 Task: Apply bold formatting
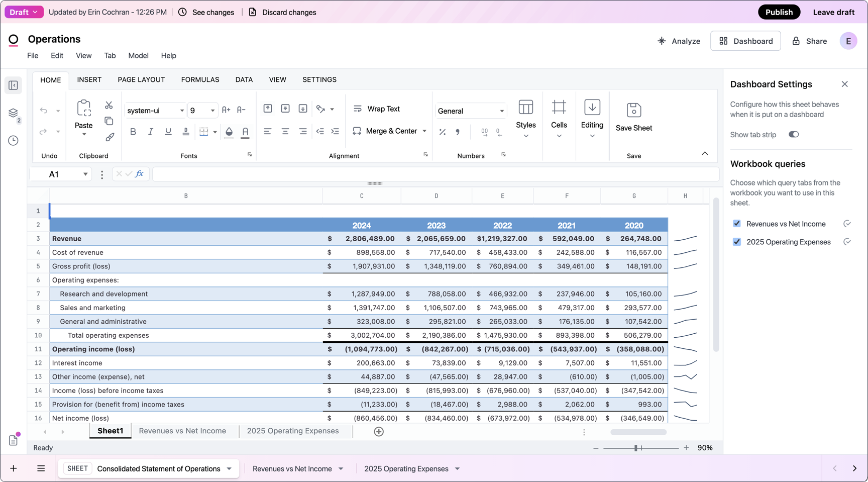pos(133,132)
